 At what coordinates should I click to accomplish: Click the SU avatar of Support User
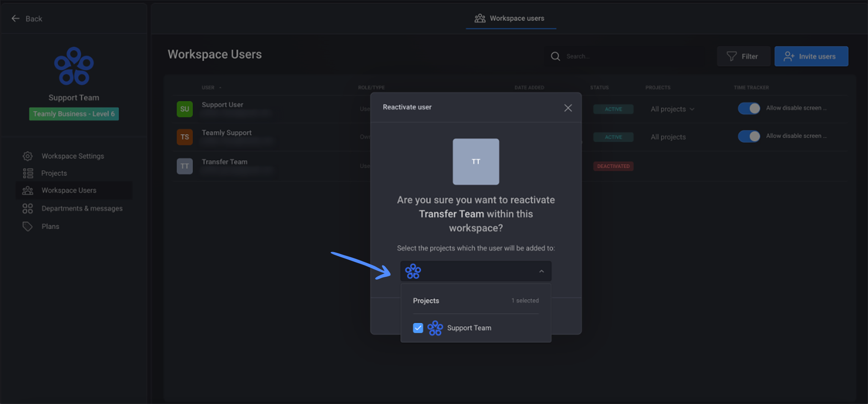click(185, 109)
